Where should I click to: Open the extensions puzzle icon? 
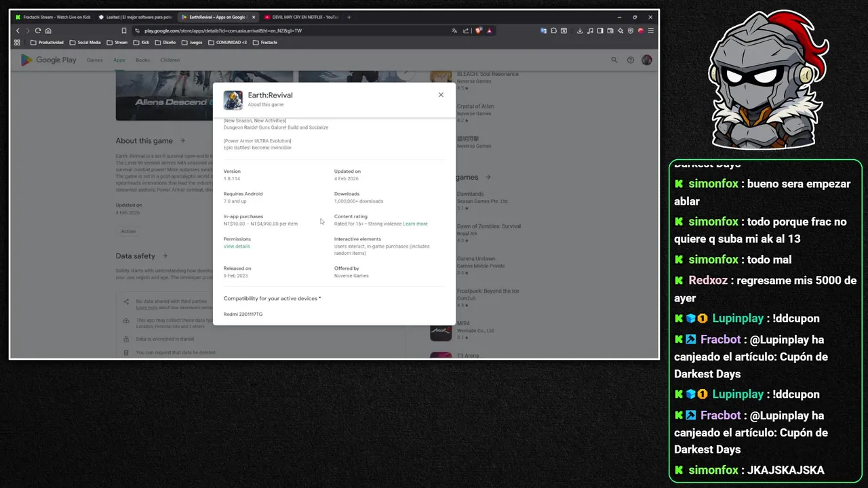554,30
